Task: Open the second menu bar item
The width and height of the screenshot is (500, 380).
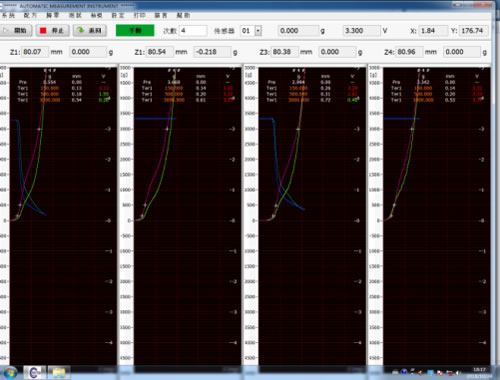Action: pyautogui.click(x=30, y=15)
